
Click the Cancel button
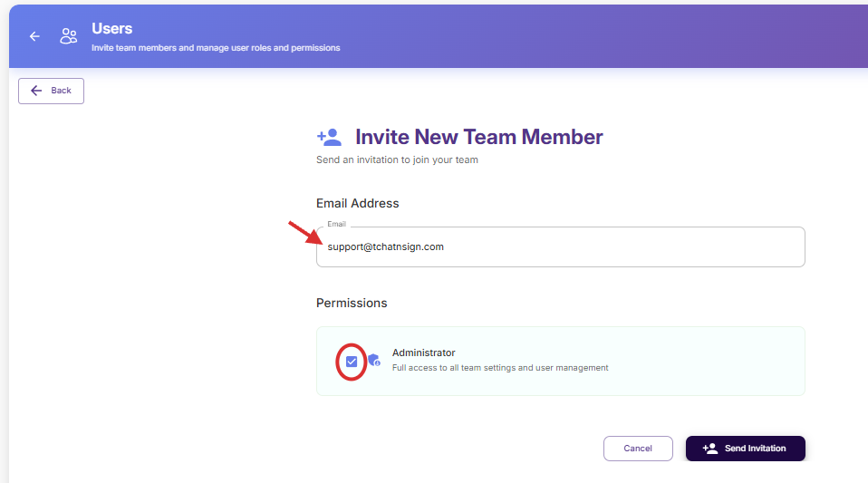tap(638, 448)
